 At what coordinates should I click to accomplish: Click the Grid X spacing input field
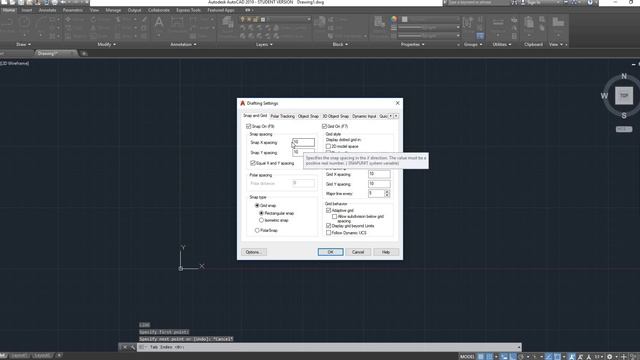379,174
